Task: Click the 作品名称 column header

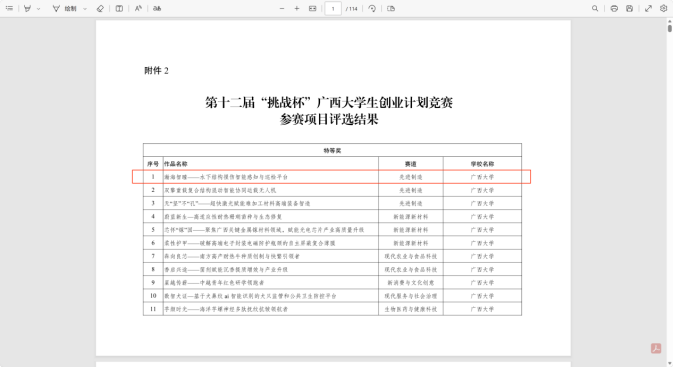Action: pyautogui.click(x=176, y=164)
